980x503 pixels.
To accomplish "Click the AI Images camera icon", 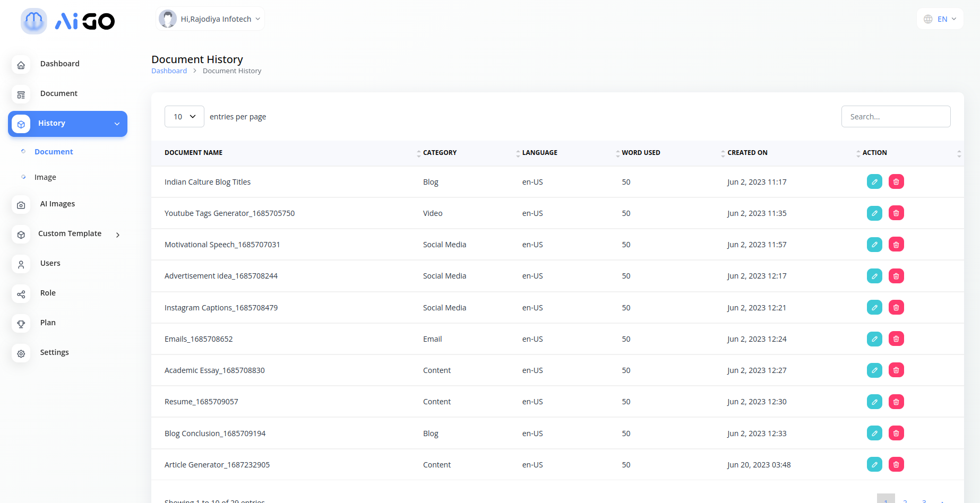I will point(21,205).
